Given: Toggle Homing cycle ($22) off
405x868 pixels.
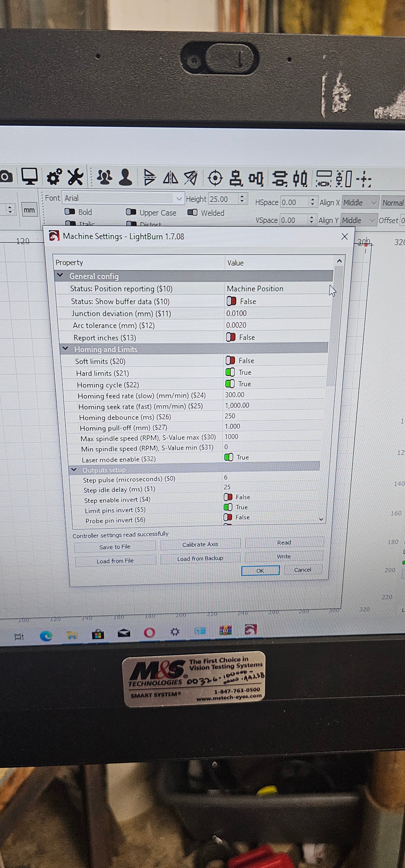Looking at the screenshot, I should (x=230, y=384).
